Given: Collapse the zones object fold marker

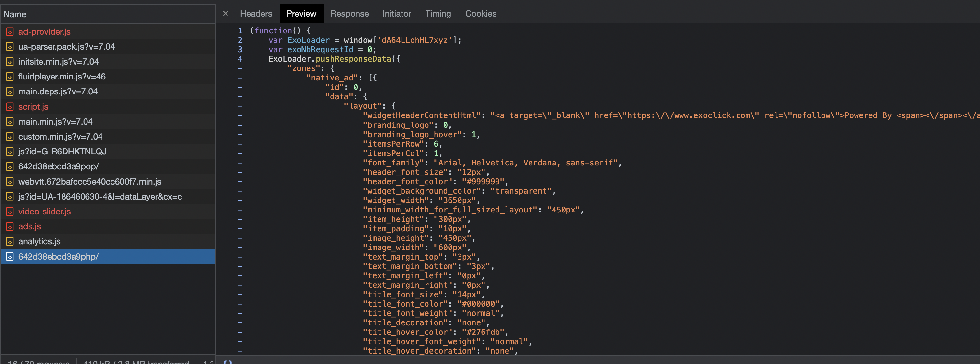Looking at the screenshot, I should [240, 68].
